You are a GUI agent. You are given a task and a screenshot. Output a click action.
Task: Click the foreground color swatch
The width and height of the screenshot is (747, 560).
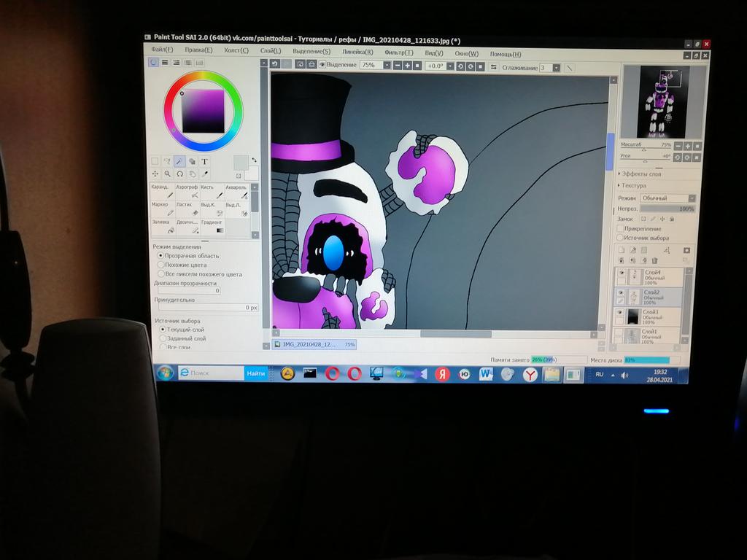pyautogui.click(x=241, y=162)
